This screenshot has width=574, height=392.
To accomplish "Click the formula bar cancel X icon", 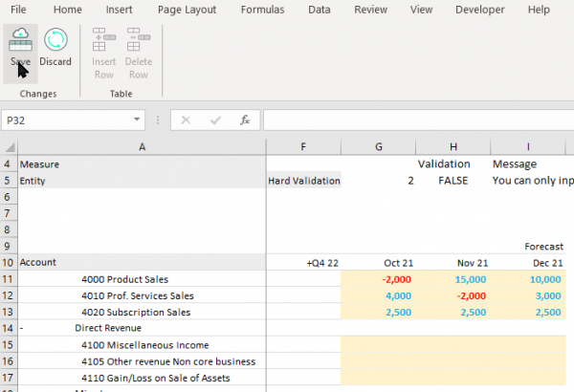I will [186, 120].
